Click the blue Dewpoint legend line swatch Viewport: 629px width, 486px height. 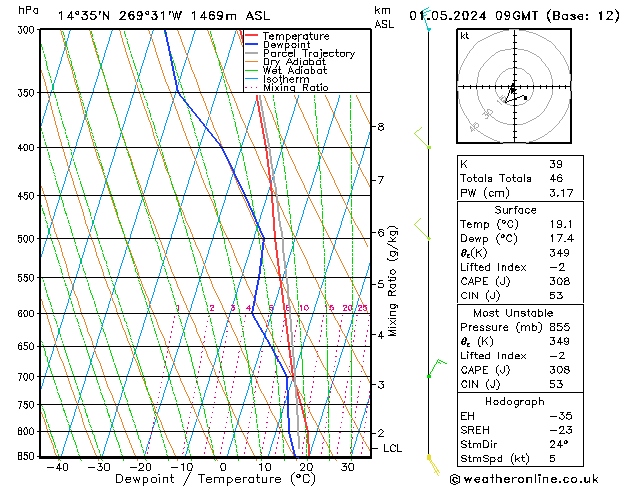point(252,44)
